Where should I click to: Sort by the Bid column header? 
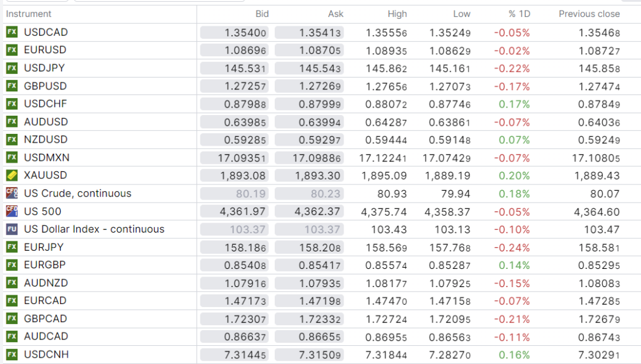[262, 14]
